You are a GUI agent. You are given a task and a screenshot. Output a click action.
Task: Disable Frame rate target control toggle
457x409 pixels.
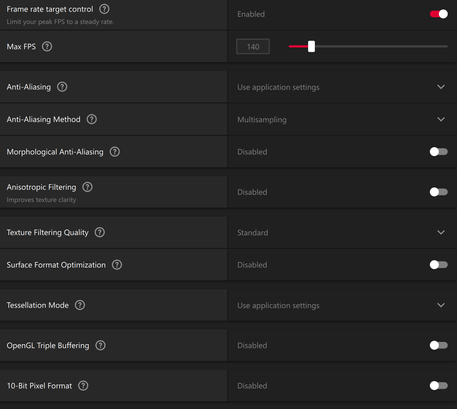(x=439, y=14)
